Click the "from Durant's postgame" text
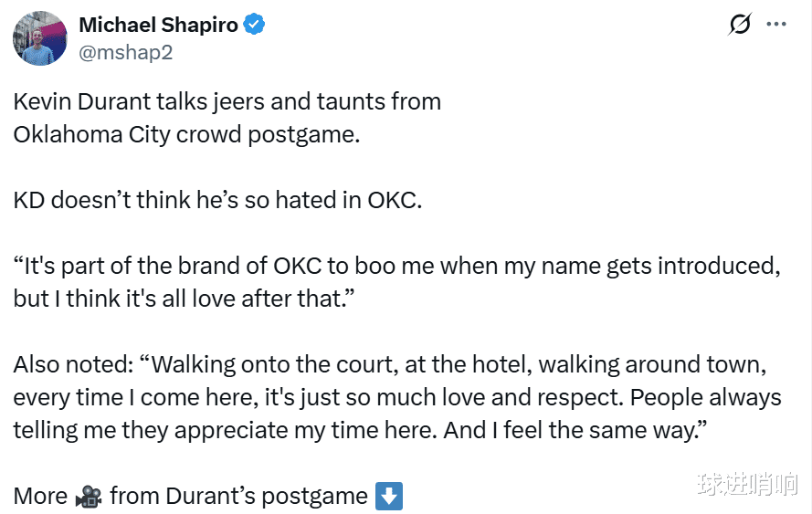Viewport: 812px width, 514px height. tap(238, 497)
